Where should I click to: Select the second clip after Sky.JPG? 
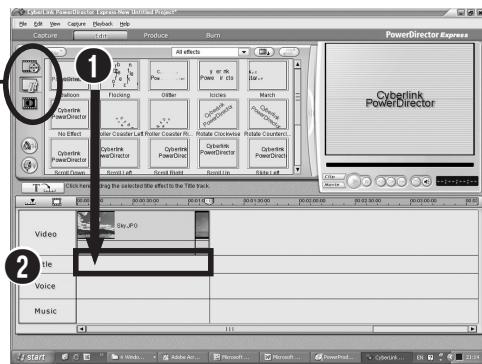[x=202, y=225]
